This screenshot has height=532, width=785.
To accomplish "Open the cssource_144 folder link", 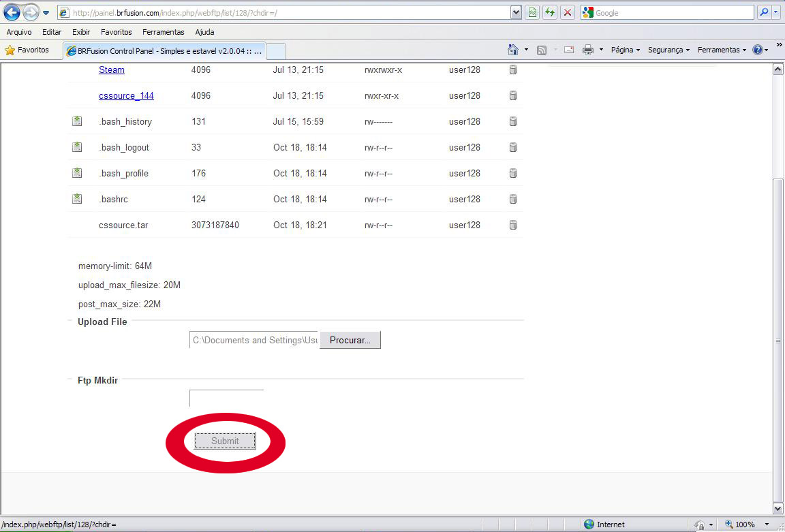I will coord(126,95).
